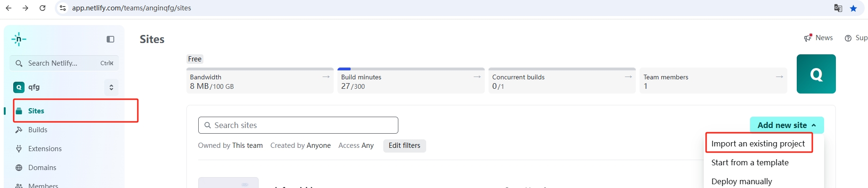This screenshot has height=188, width=868.
Task: Change the Access Any filter
Action: 356,145
